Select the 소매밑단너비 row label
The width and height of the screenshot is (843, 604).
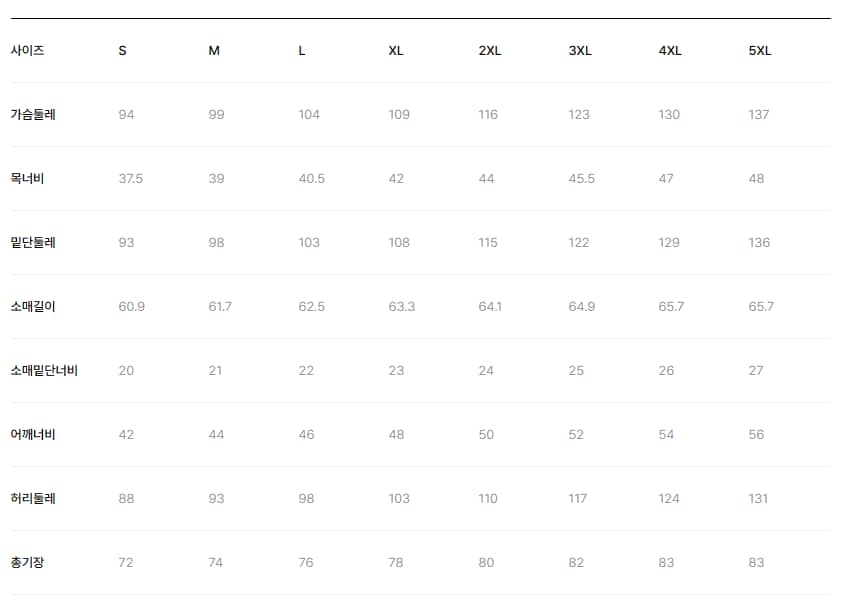[x=45, y=371]
